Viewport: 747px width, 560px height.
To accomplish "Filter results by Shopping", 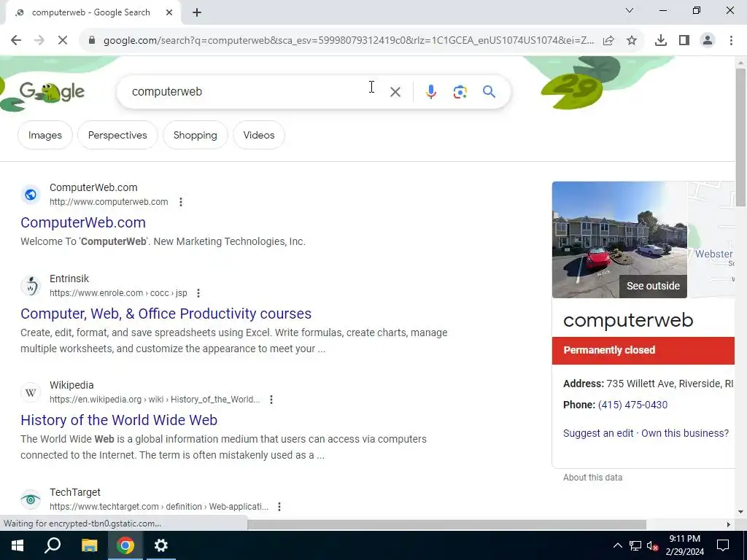I will click(196, 135).
